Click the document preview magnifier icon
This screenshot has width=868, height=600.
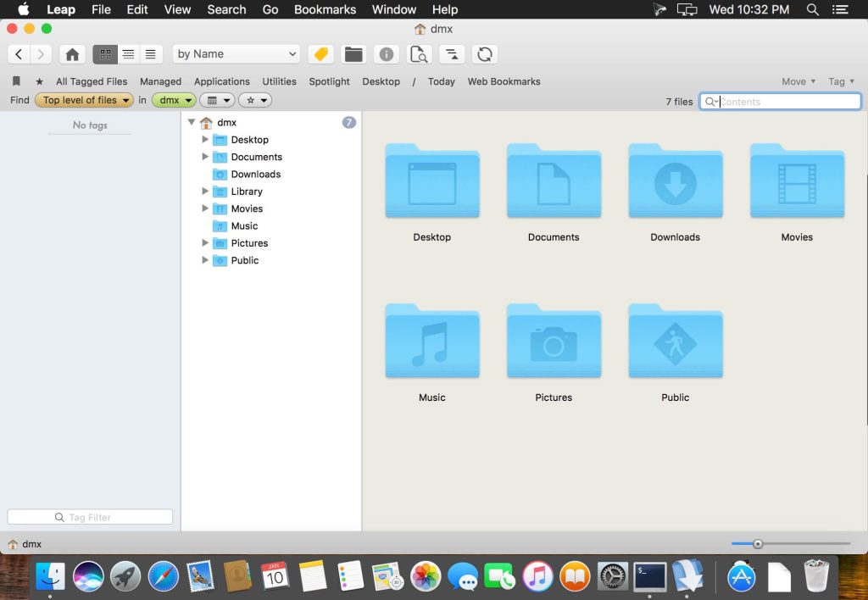[419, 54]
